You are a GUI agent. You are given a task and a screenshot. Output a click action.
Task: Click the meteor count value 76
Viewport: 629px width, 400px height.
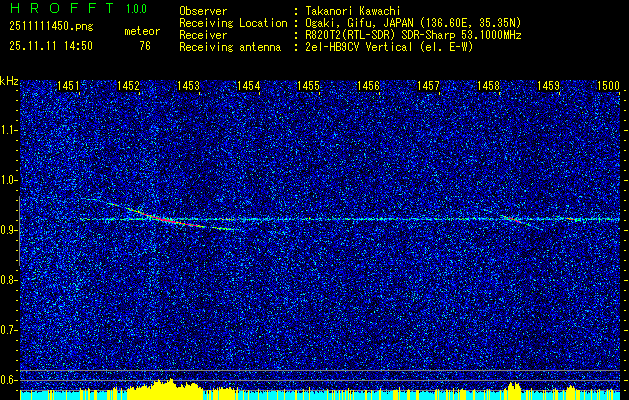[x=145, y=45]
